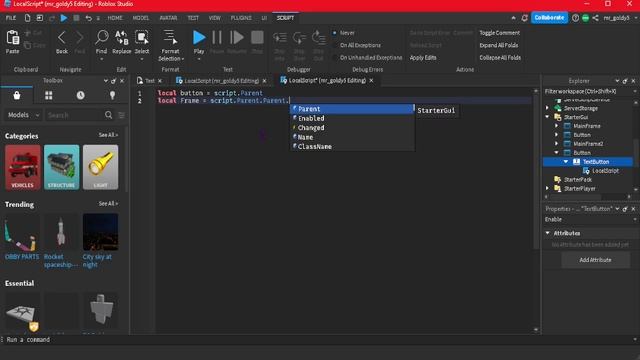
Task: Open the Replace tool
Action: [x=121, y=38]
